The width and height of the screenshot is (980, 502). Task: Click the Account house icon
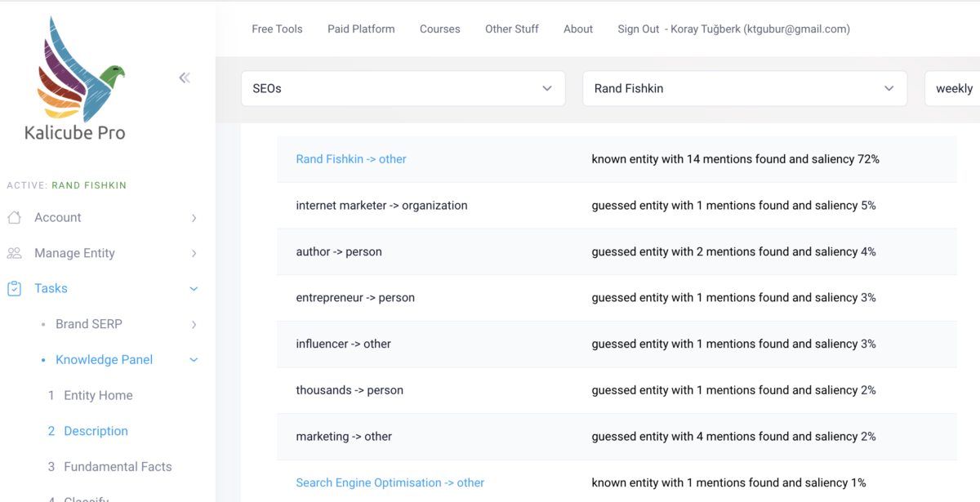[14, 217]
